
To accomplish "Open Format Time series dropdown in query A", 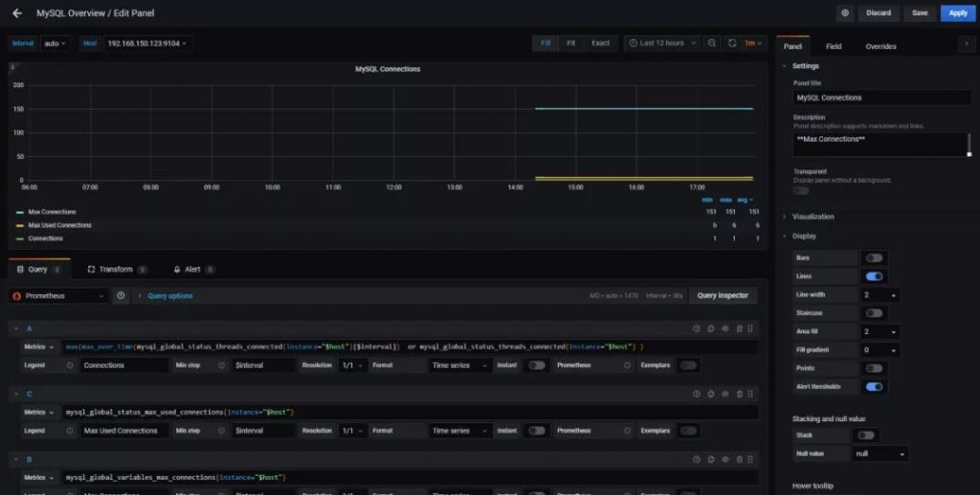I will [458, 365].
